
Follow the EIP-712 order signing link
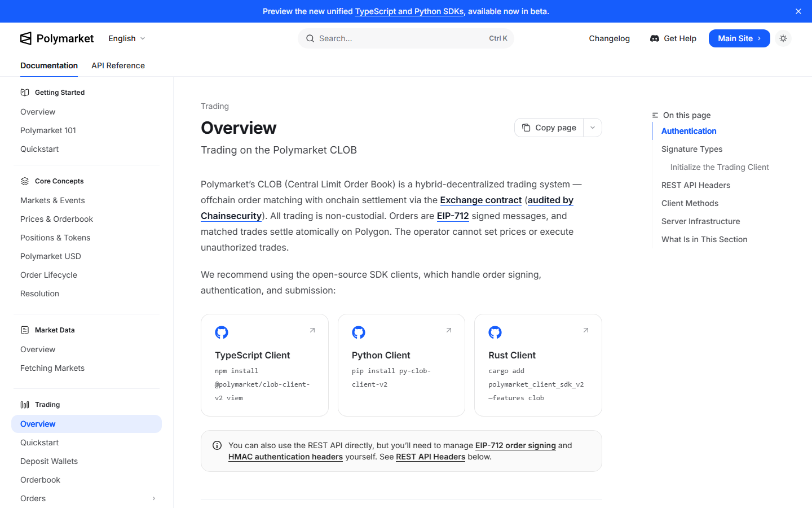[515, 445]
